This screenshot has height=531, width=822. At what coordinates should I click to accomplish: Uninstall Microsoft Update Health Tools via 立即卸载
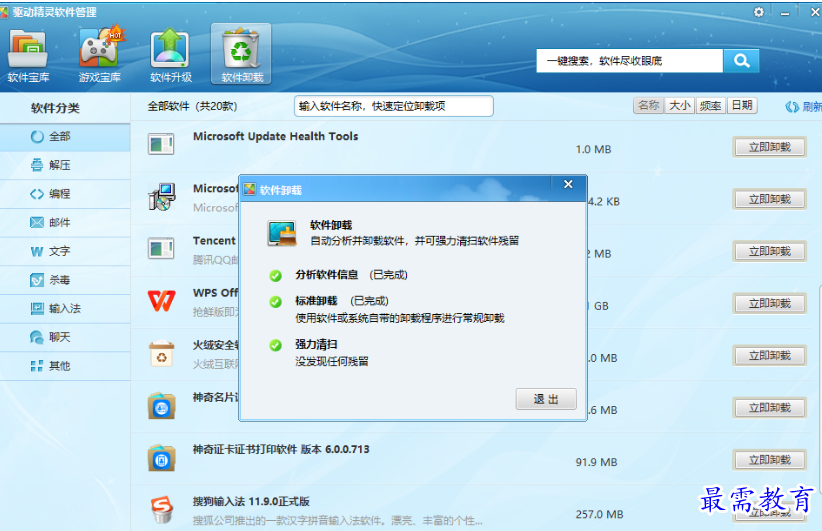click(x=769, y=147)
